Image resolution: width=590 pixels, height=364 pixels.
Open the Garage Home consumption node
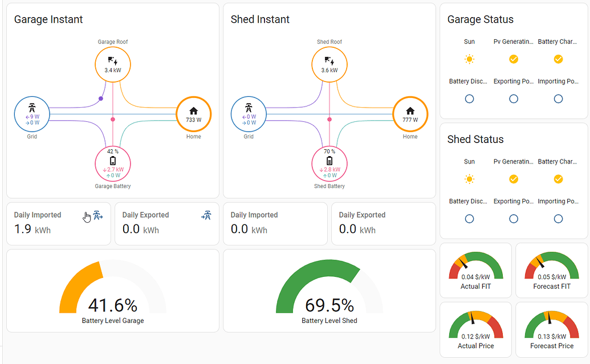(x=193, y=114)
